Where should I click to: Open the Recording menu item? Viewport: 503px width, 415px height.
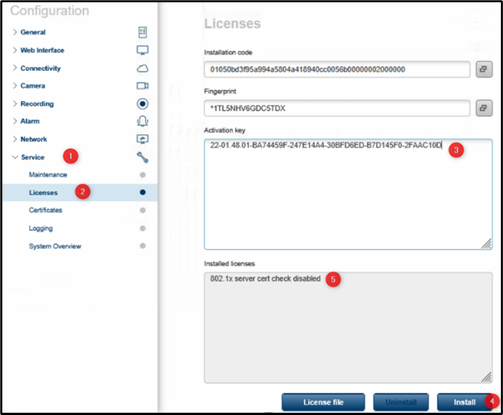point(37,104)
